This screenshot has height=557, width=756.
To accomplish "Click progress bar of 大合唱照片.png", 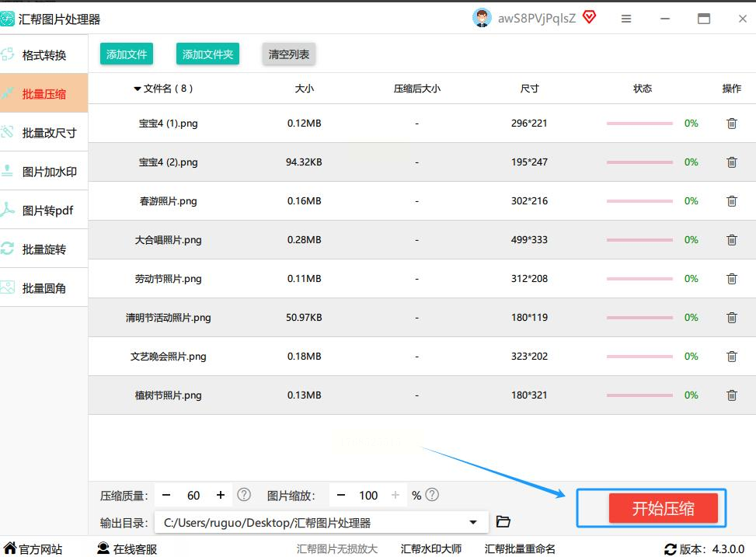I will (x=639, y=240).
